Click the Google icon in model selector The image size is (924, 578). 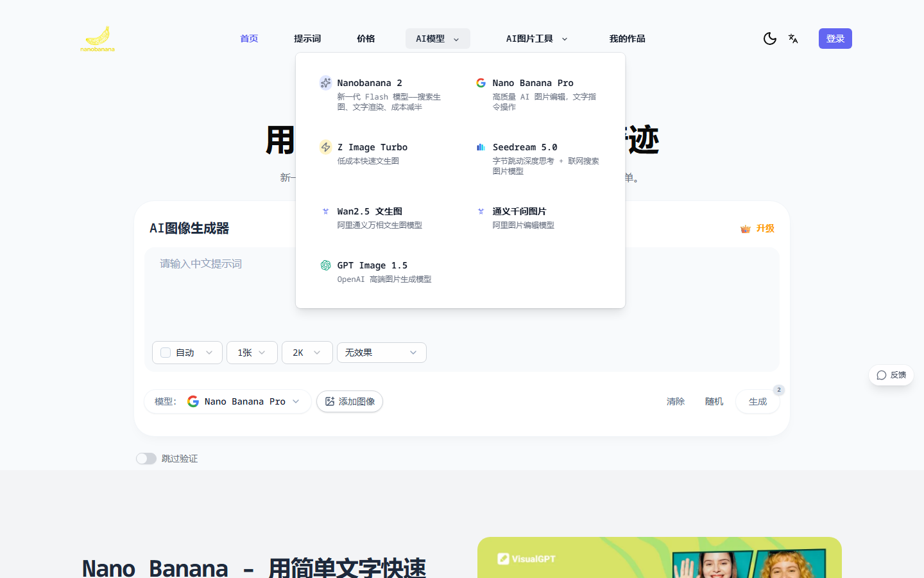coord(193,401)
